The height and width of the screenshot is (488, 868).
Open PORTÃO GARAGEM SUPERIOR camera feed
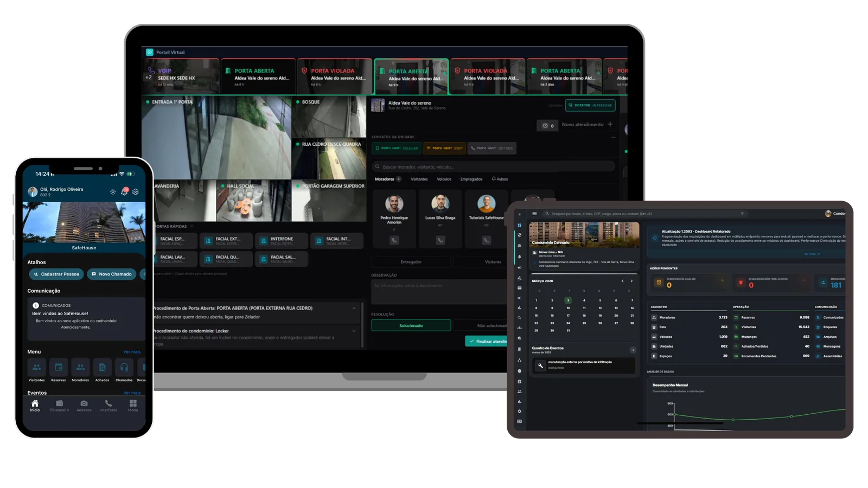click(x=329, y=201)
